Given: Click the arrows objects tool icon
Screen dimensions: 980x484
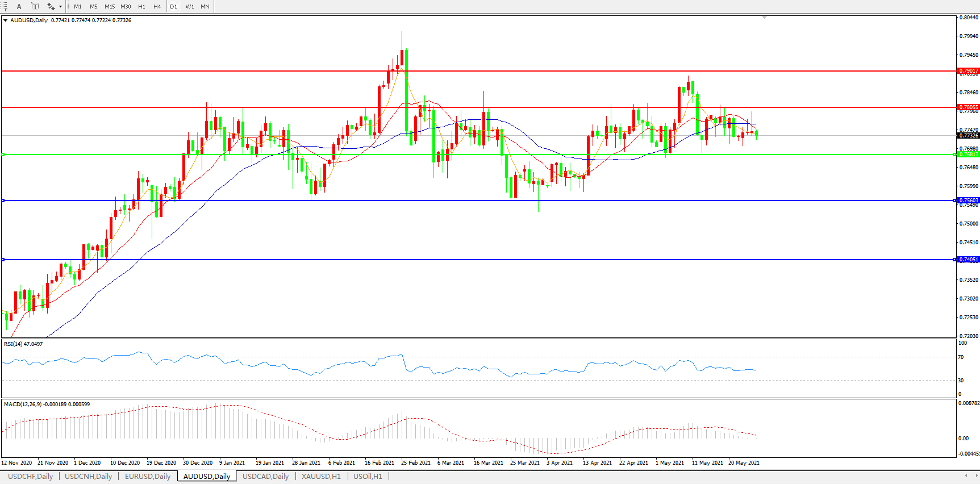Looking at the screenshot, I should [51, 6].
